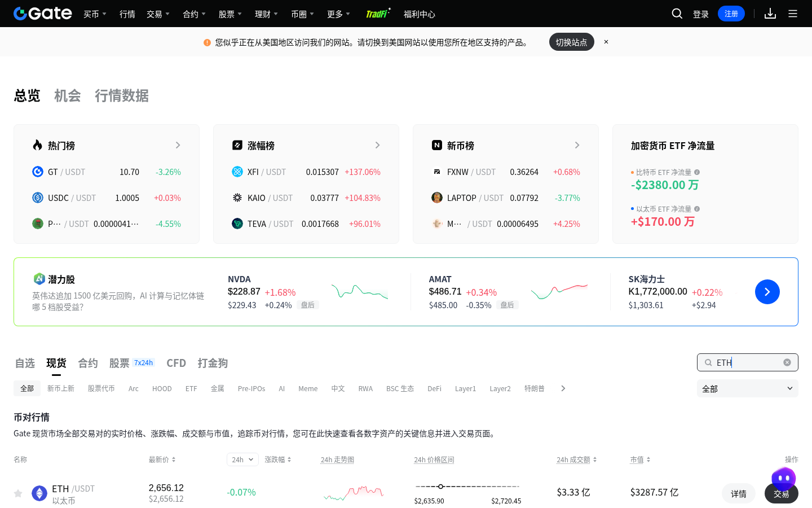Select the 合约 market tab
The height and width of the screenshot is (508, 812).
click(x=88, y=363)
